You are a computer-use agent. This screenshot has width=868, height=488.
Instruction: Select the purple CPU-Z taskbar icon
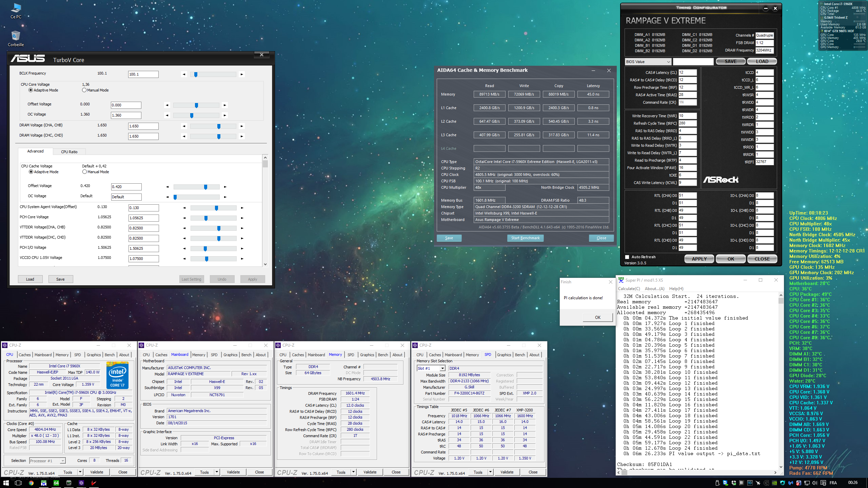click(x=81, y=483)
